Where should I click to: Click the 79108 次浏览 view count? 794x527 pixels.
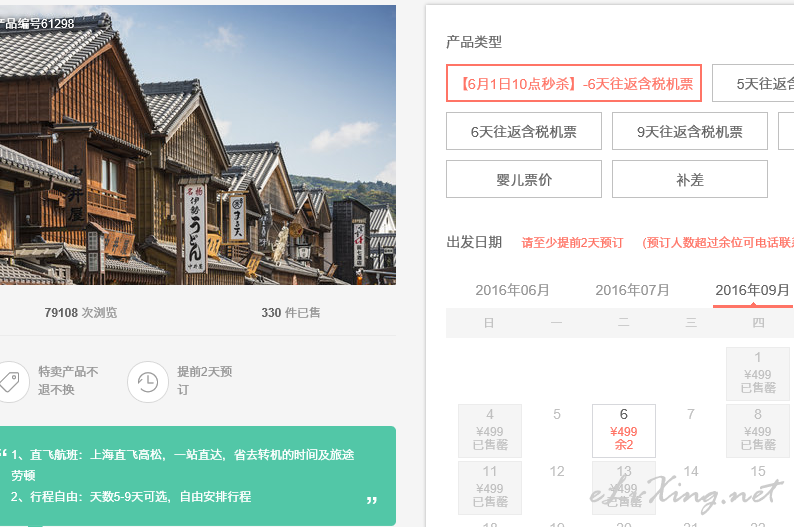tap(81, 313)
